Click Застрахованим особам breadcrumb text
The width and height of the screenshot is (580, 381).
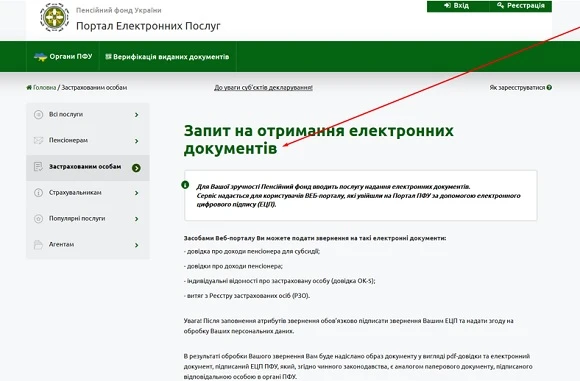[94, 88]
